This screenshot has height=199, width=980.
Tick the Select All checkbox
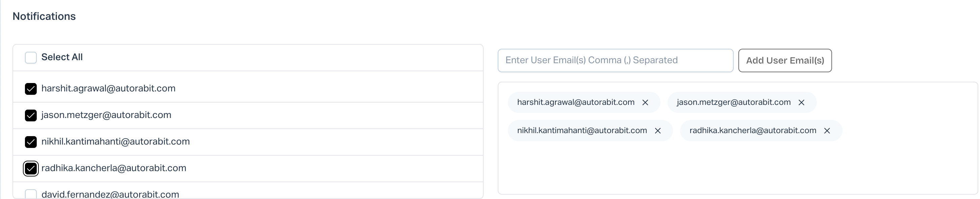tap(31, 58)
